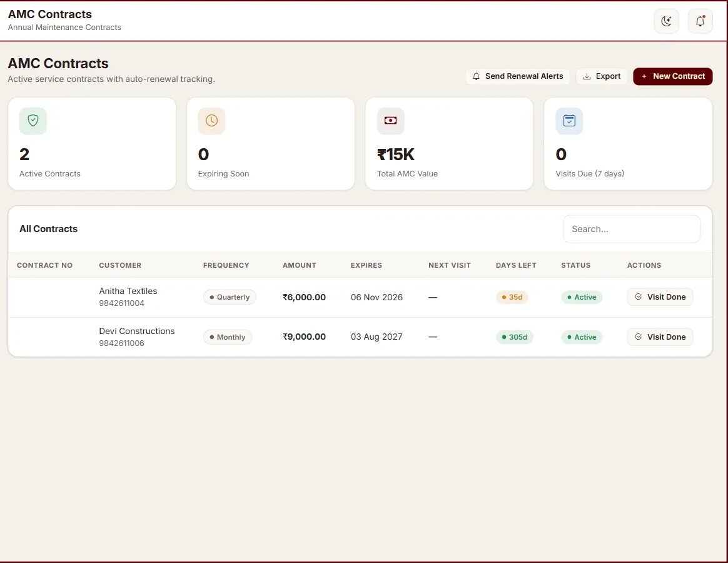The image size is (728, 563).
Task: Click the 03 Aug 2027 expiry date
Action: [x=377, y=337]
